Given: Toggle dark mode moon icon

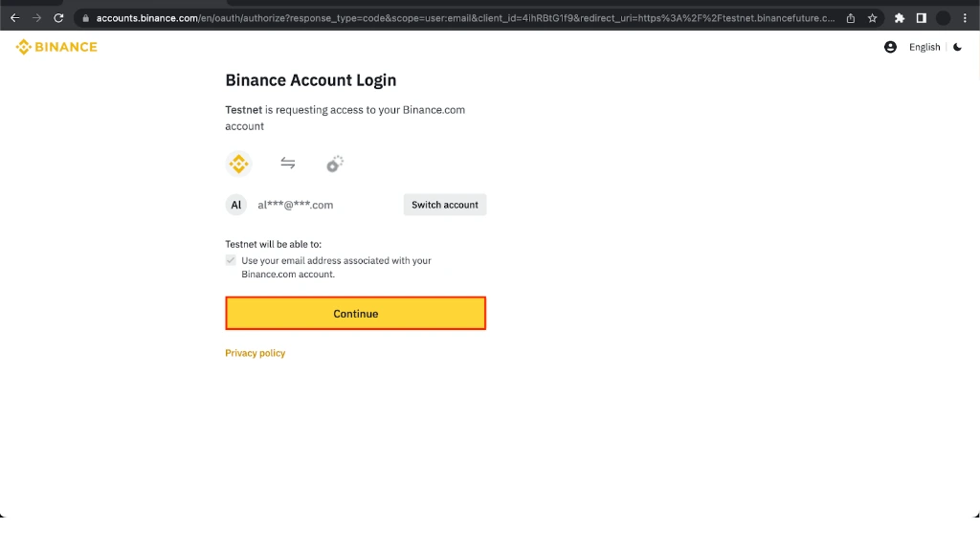Looking at the screenshot, I should coord(957,47).
